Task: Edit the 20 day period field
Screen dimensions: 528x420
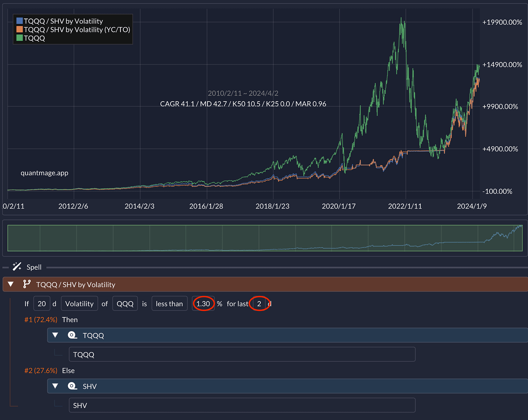Action: coord(42,304)
